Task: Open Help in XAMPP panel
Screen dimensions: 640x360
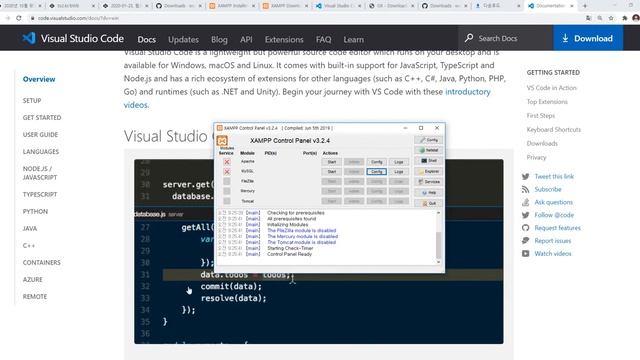Action: click(x=429, y=193)
